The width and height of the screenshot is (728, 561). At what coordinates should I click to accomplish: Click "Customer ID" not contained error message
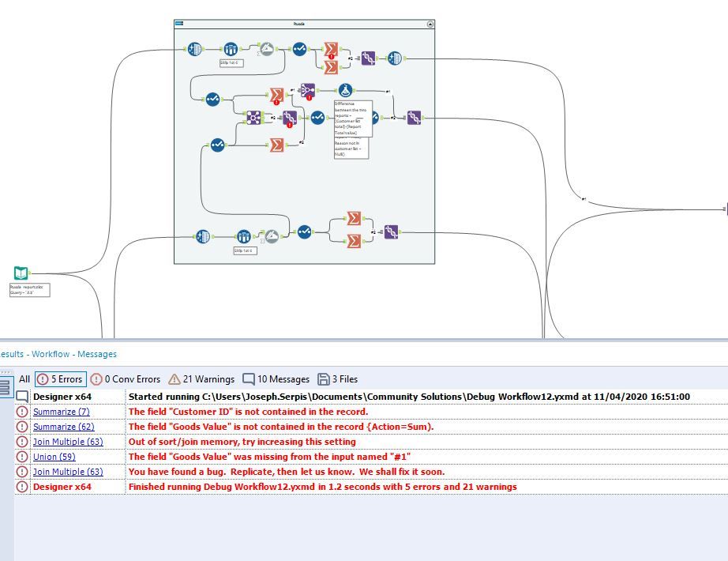point(249,412)
